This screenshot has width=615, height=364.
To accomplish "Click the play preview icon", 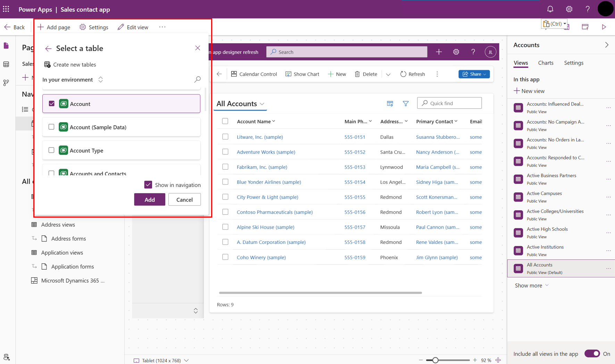I will click(604, 27).
